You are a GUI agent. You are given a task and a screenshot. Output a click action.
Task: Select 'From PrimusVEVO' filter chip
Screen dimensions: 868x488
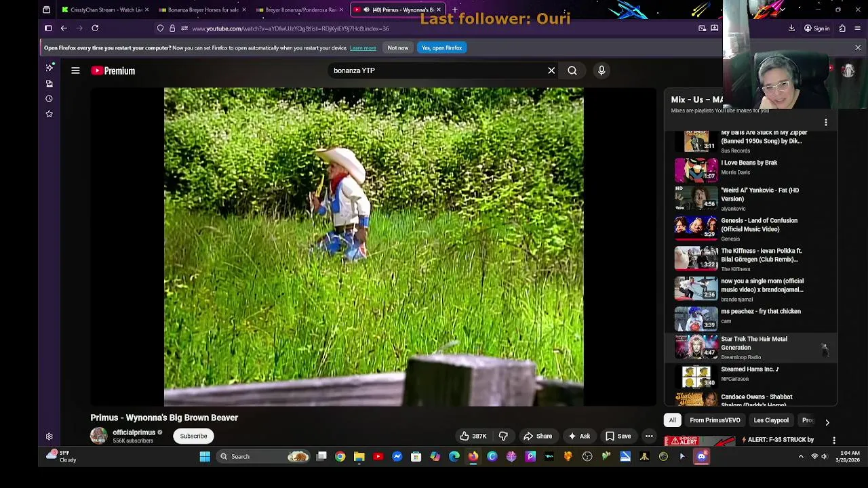[x=715, y=420]
